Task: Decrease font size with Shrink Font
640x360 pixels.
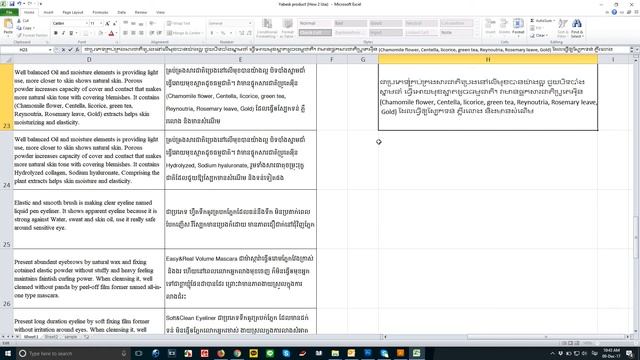Action: (115, 23)
